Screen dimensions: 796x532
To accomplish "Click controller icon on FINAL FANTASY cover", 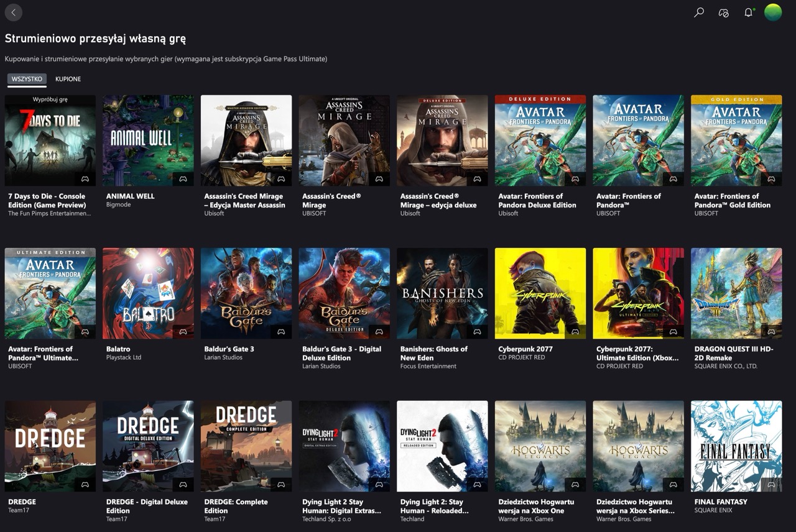I will (x=772, y=485).
